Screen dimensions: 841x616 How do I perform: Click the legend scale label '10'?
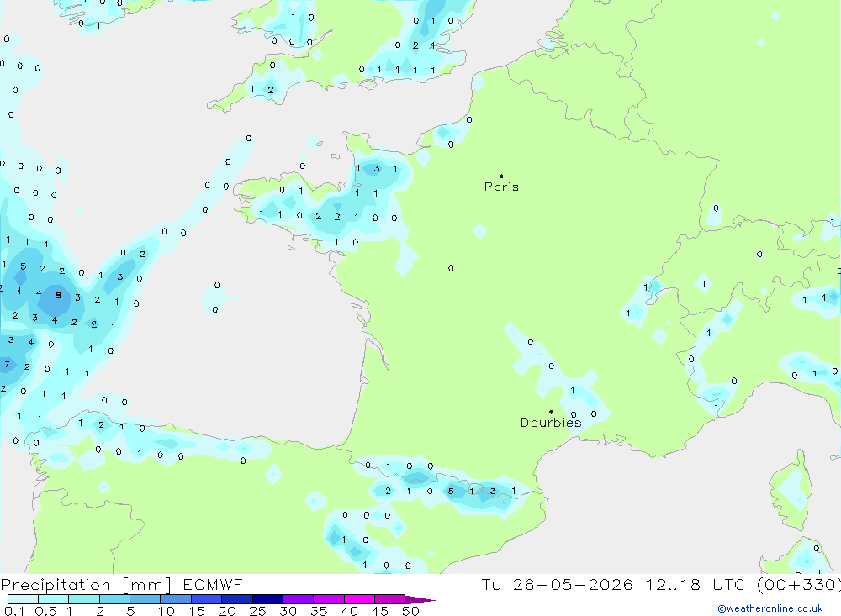click(167, 611)
